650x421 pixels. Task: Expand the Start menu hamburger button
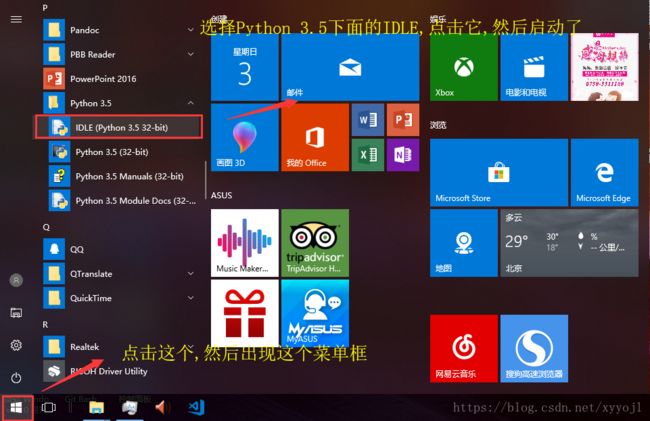(16, 19)
